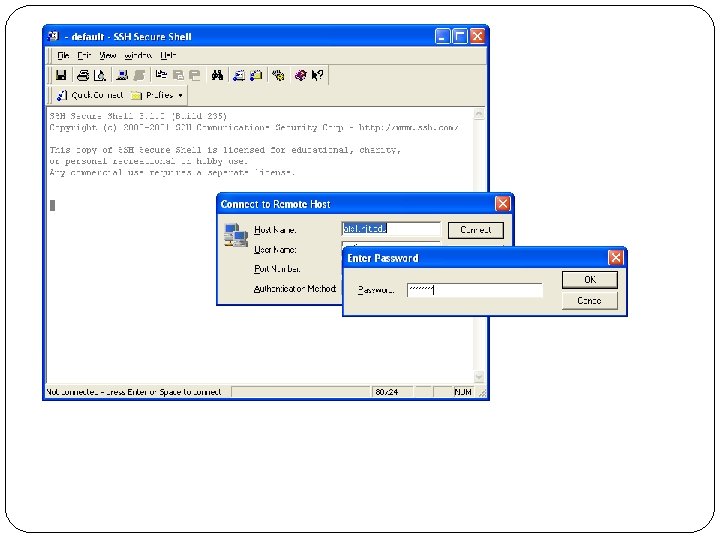Close the Enter Password dialog

click(616, 258)
